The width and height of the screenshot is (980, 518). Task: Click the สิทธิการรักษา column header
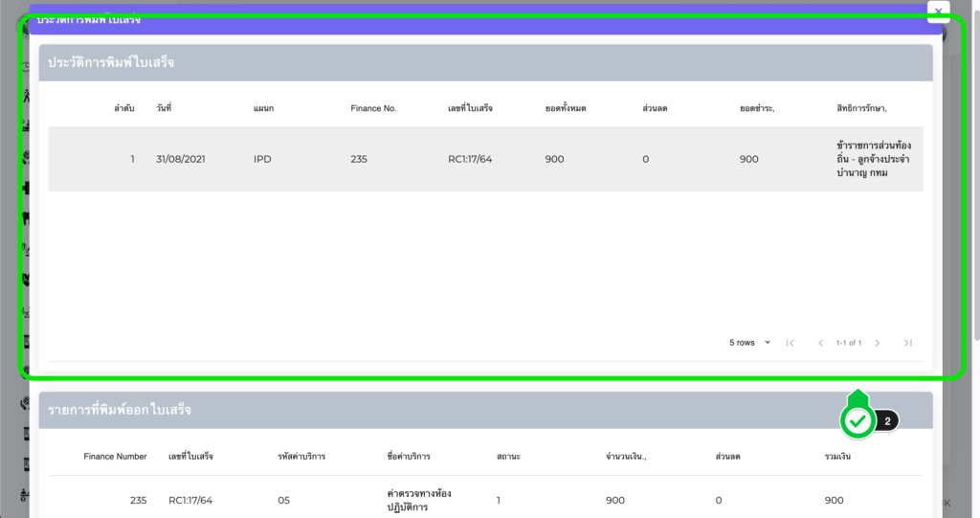861,108
